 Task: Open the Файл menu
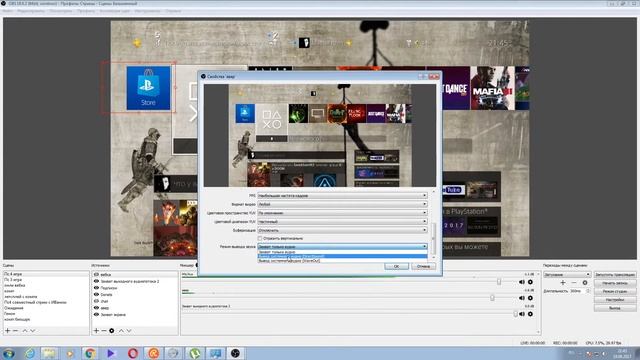[7, 11]
